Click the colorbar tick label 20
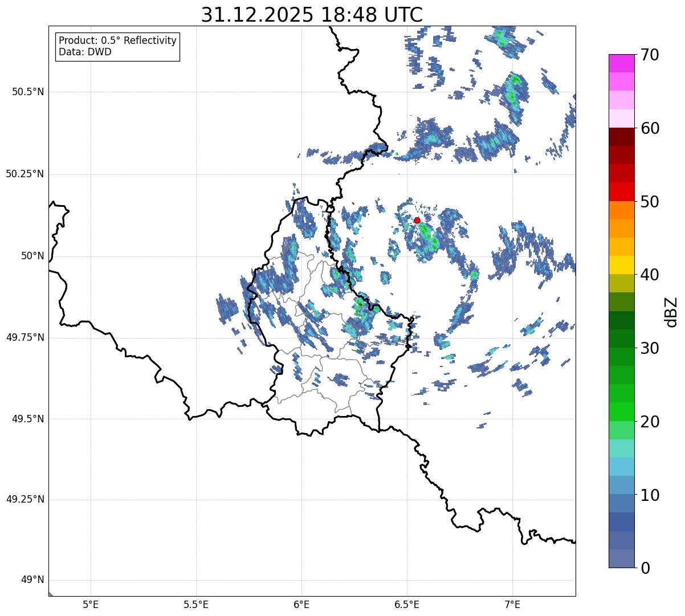This screenshot has height=616, width=685. (x=650, y=422)
